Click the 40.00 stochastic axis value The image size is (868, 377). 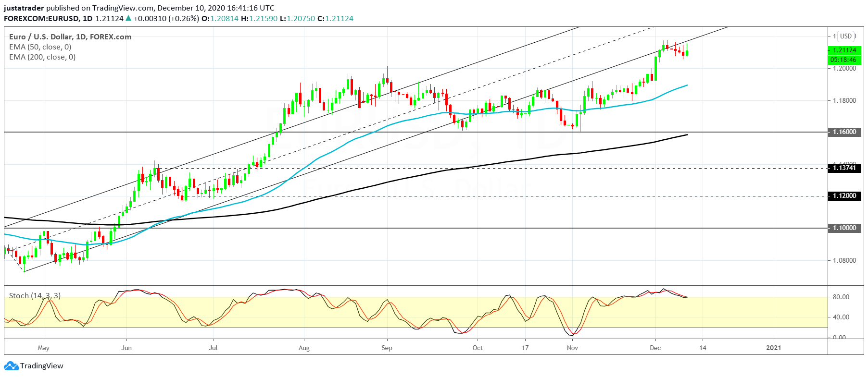[x=841, y=317]
